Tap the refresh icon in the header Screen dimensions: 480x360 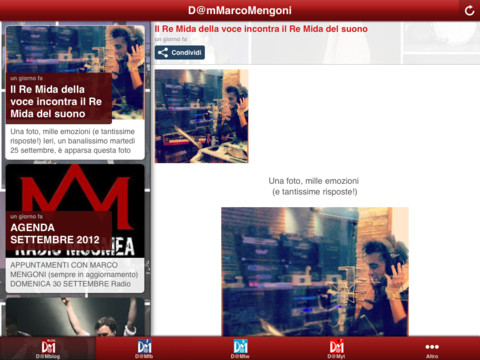click(x=469, y=10)
